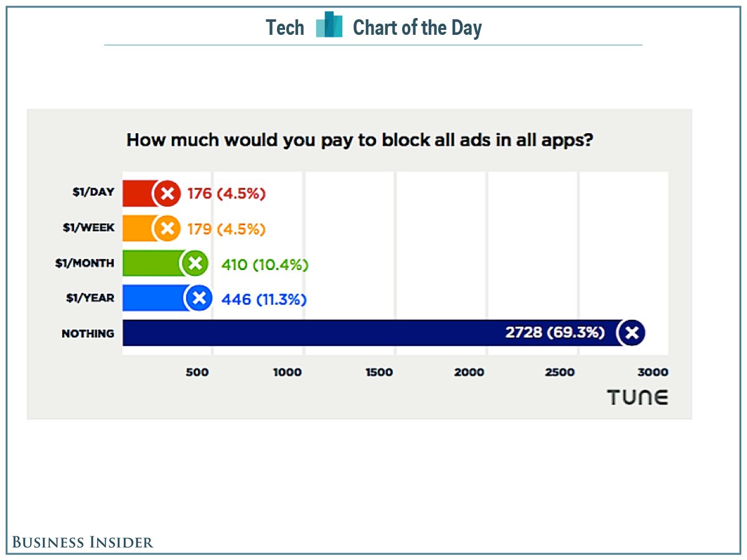Click the green X icon on $1/MONTH bar
Viewport: 747px width, 560px height.
(195, 264)
